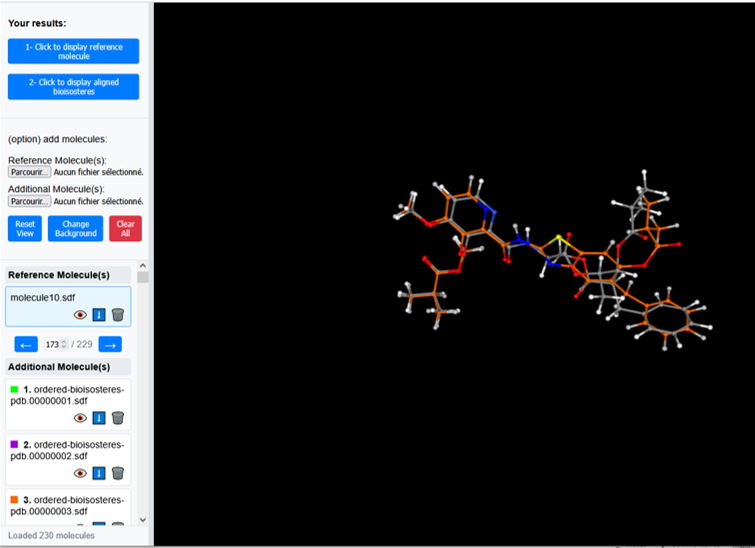This screenshot has width=755, height=548.
Task: Download ordered-bioisosteres-pdb.00000001.sdf file
Action: [x=99, y=418]
